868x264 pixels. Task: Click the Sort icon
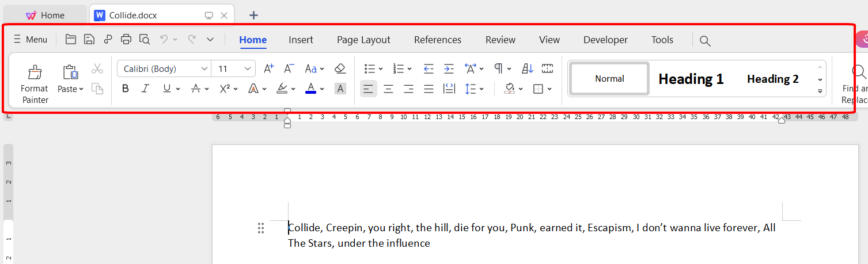click(528, 69)
